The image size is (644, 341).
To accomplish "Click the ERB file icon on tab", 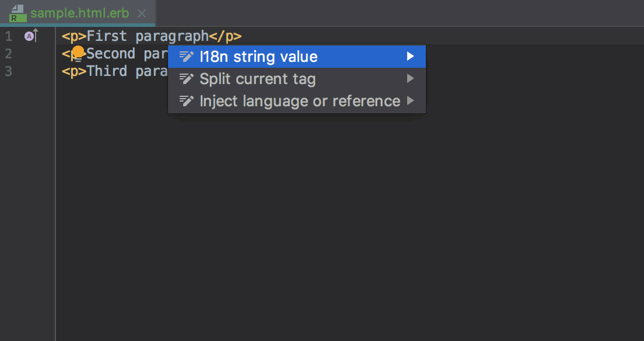I will (18, 13).
